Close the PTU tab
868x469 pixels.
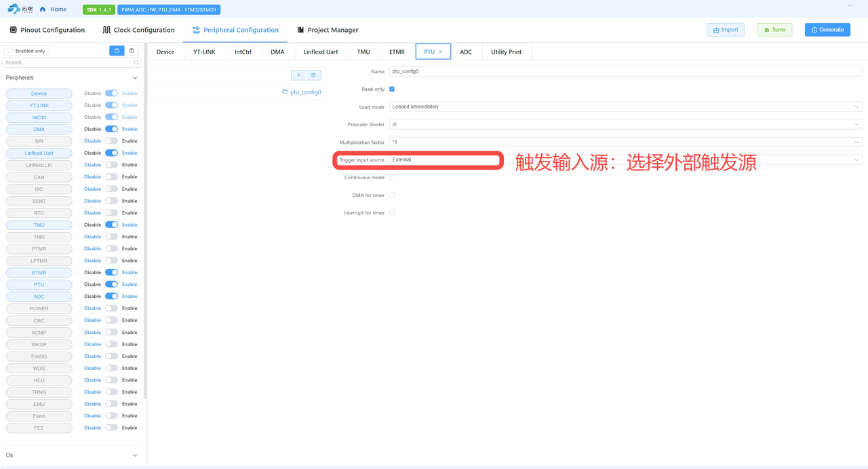point(441,52)
